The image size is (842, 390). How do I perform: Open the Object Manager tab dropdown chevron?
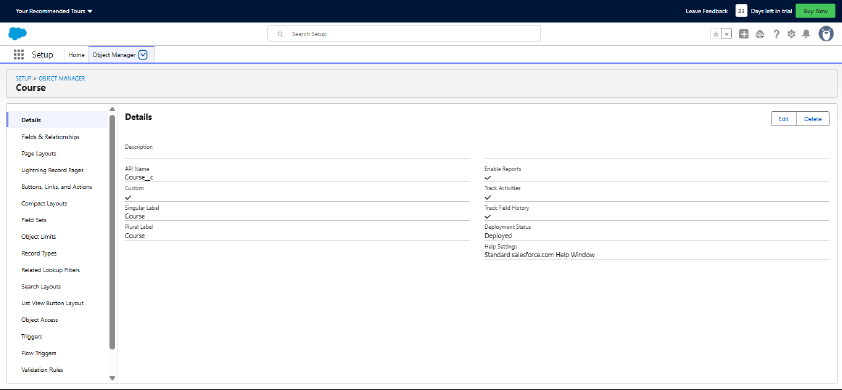click(143, 54)
